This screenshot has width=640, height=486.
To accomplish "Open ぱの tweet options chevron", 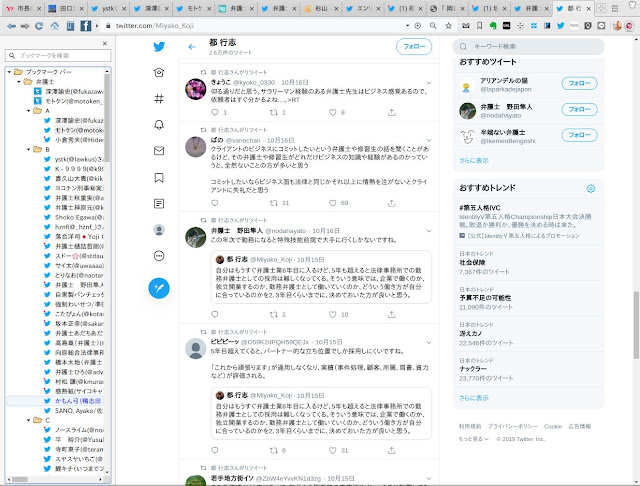I will (x=429, y=140).
